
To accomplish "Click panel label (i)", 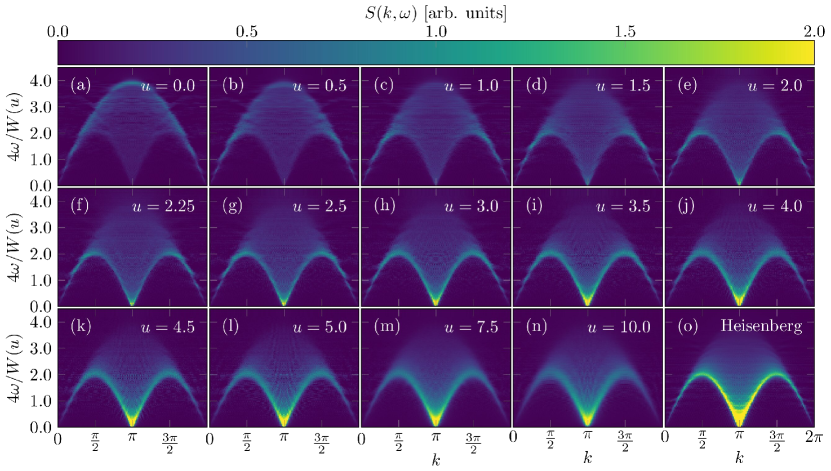I will [534, 205].
